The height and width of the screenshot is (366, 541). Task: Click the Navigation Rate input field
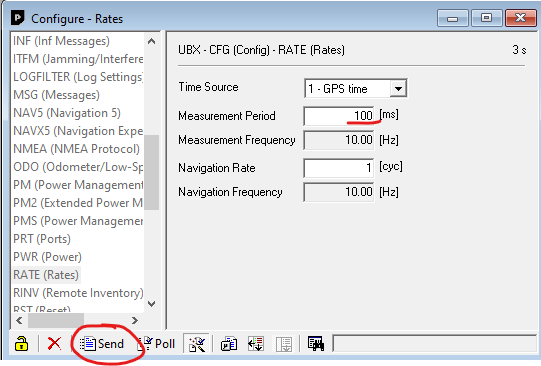point(339,168)
